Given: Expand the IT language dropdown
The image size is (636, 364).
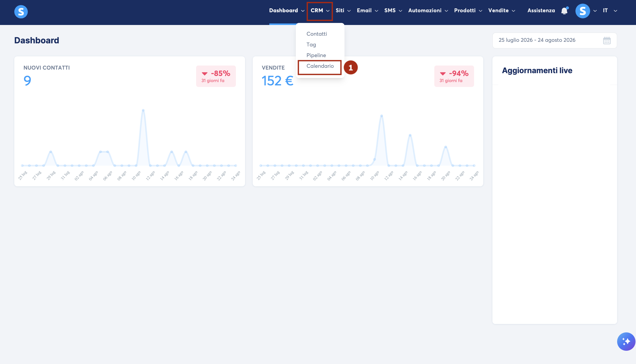Looking at the screenshot, I should 610,11.
